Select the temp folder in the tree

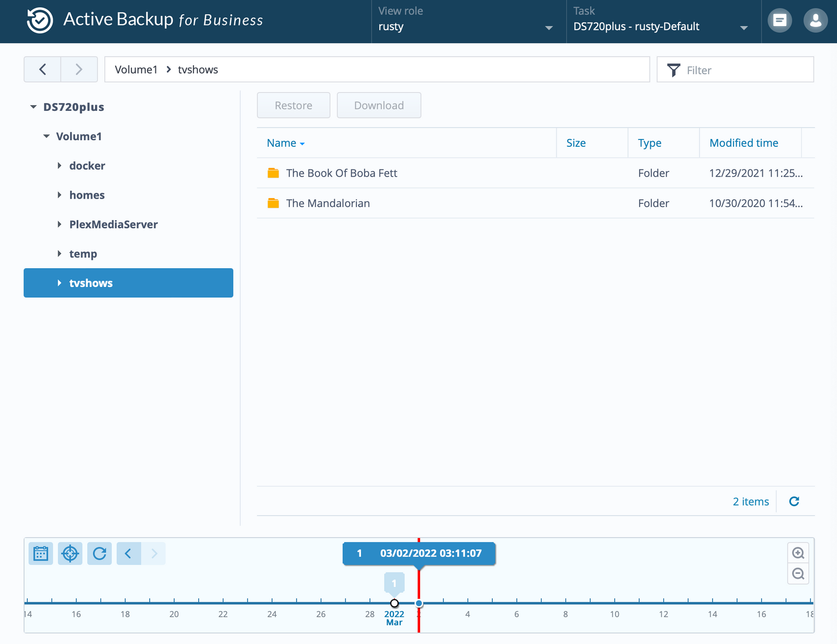coord(83,254)
